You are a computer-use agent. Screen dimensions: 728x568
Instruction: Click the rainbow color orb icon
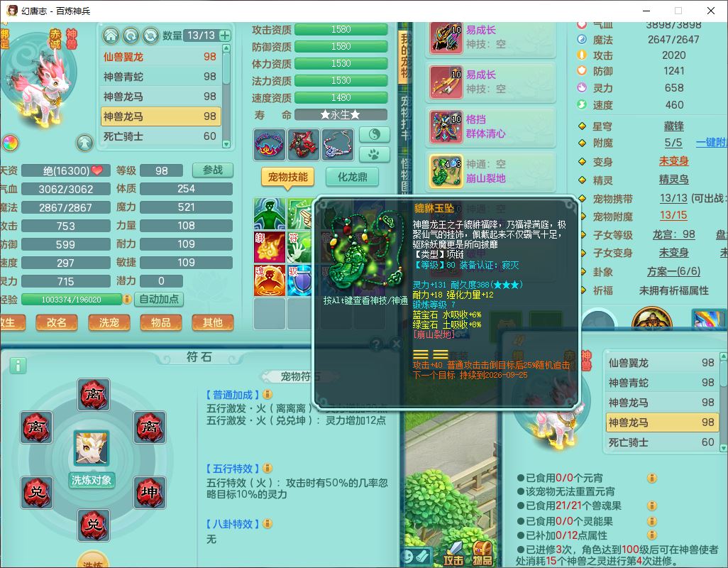pyautogui.click(x=11, y=143)
